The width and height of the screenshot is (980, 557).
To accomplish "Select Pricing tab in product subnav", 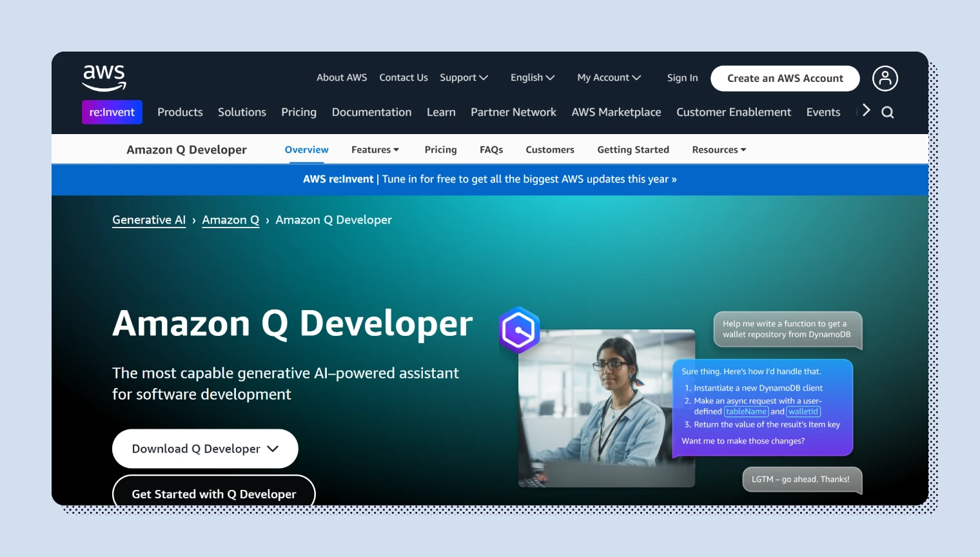I will pyautogui.click(x=440, y=150).
